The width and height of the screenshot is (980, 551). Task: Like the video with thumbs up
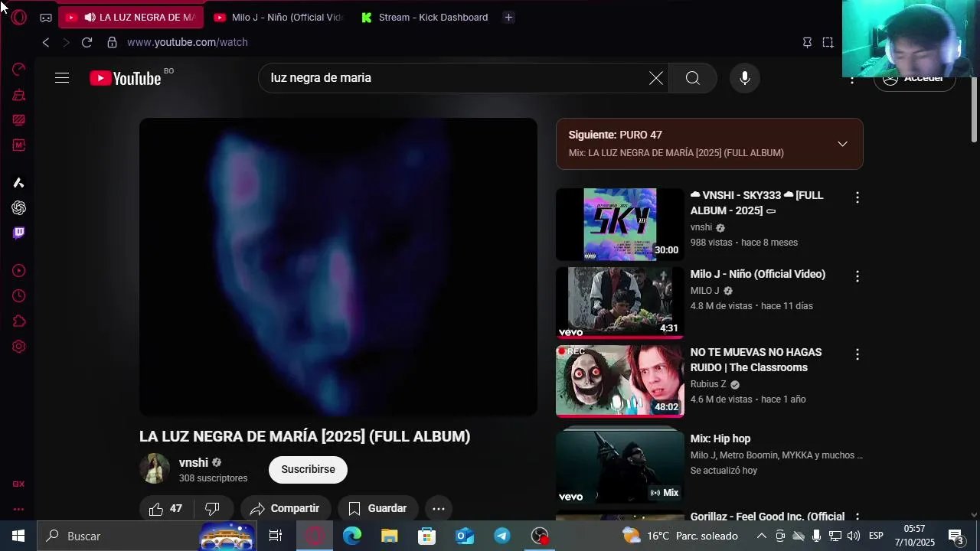[x=166, y=509]
